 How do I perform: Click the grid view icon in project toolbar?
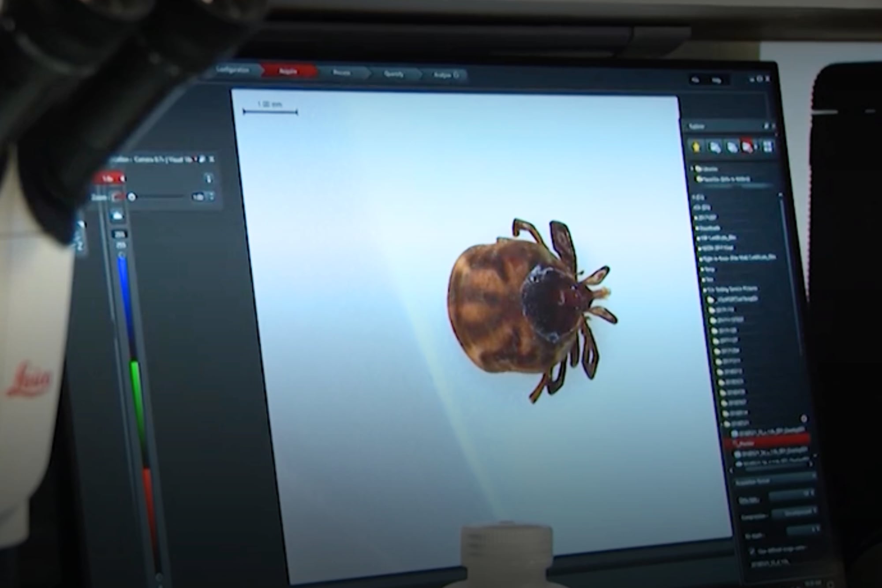coord(767,146)
